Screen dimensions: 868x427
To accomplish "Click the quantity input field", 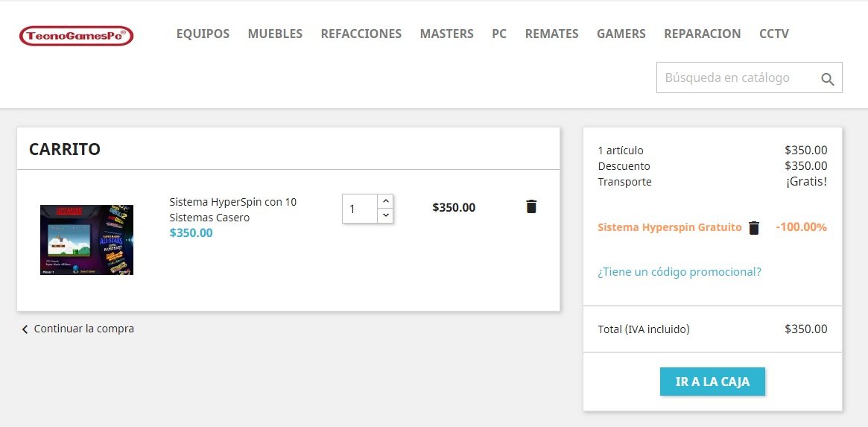I will [x=360, y=209].
